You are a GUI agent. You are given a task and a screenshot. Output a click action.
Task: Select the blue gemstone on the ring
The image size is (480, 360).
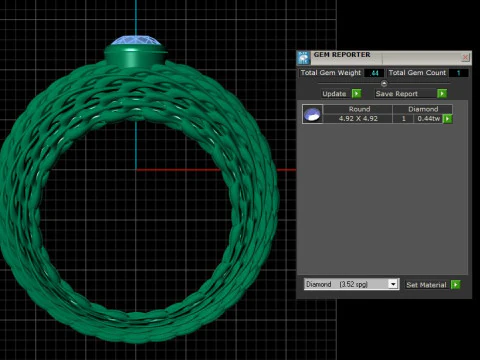tap(136, 41)
